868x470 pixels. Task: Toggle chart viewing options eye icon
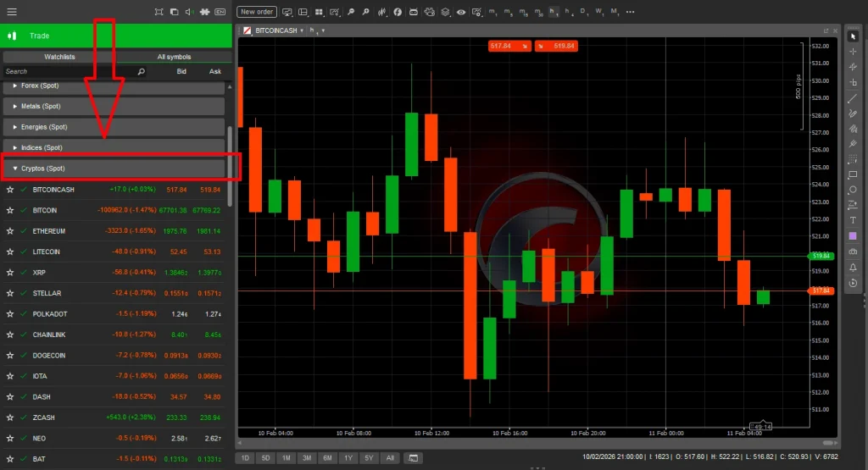point(460,12)
